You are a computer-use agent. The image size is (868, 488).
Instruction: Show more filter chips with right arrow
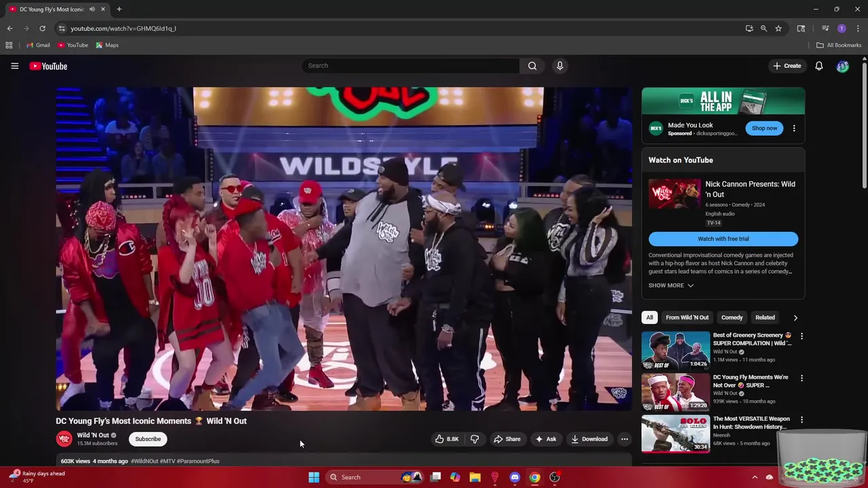[x=795, y=317]
